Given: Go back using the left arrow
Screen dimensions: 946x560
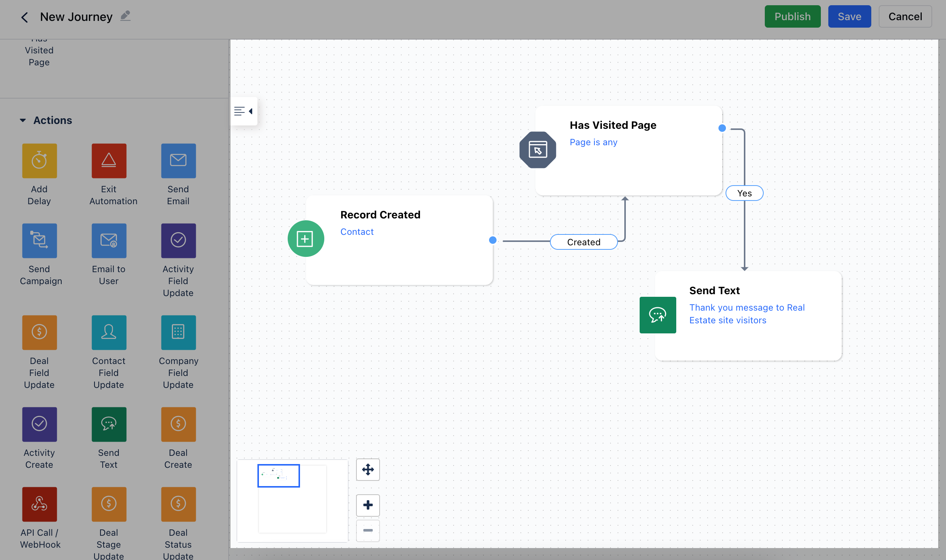Looking at the screenshot, I should click(x=25, y=17).
